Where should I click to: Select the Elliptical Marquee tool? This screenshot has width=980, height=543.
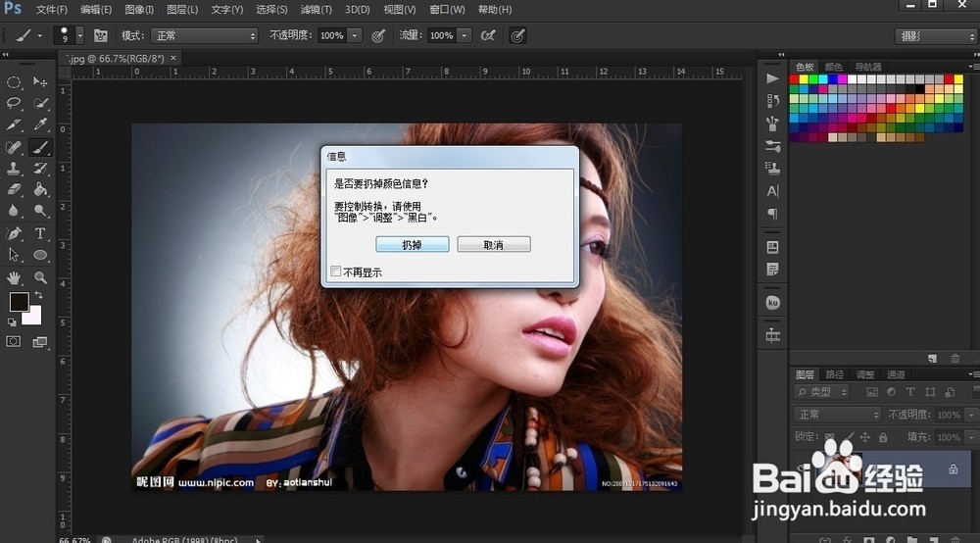click(x=14, y=82)
